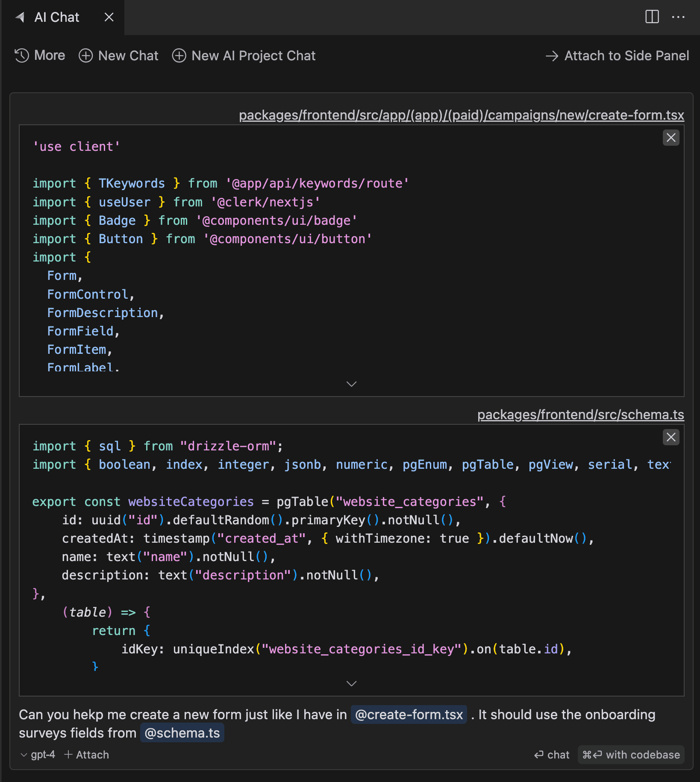Click the @create-form.tsx mention chip

click(x=409, y=714)
